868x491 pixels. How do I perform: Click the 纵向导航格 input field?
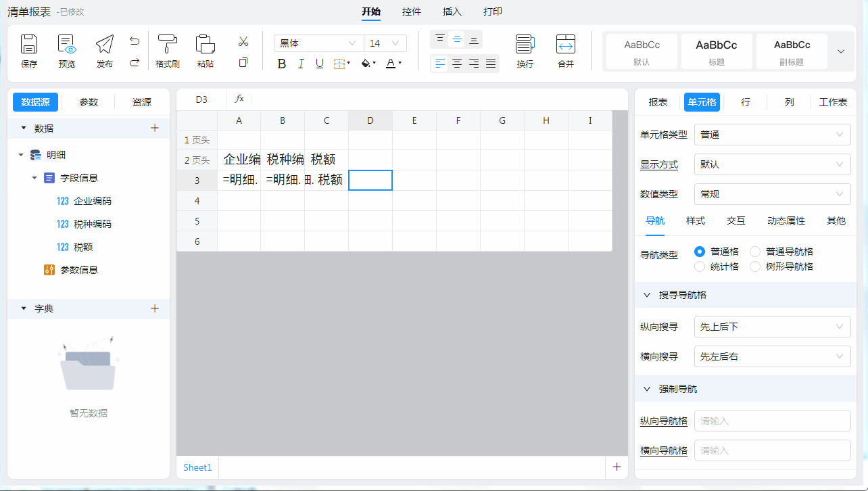click(772, 421)
